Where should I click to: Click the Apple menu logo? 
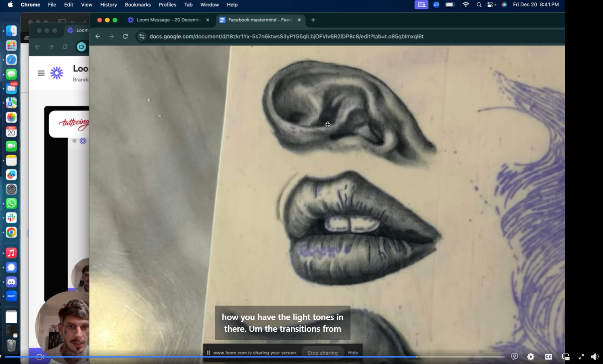[10, 5]
